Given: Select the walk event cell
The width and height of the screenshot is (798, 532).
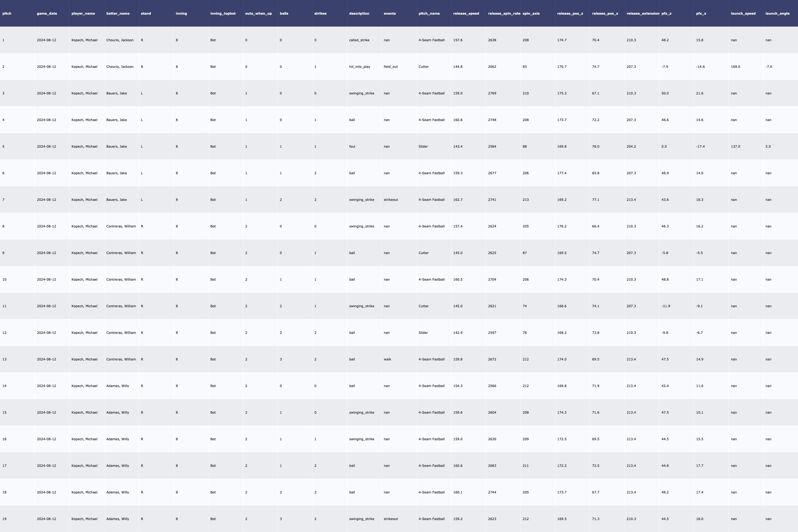Looking at the screenshot, I should pos(387,359).
